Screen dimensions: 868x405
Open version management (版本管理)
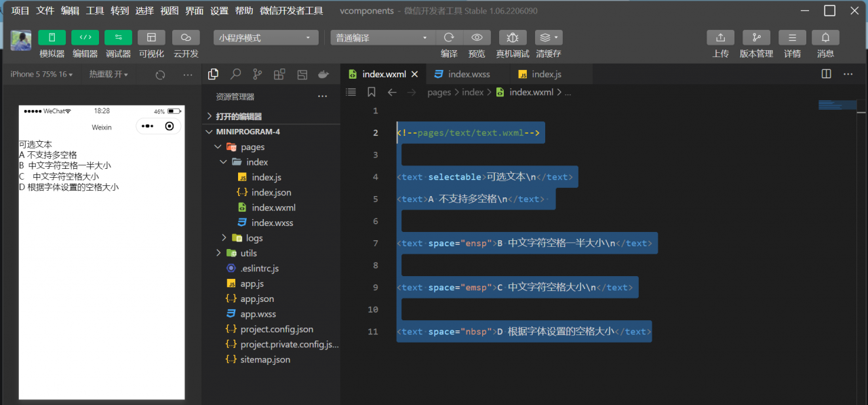point(756,38)
